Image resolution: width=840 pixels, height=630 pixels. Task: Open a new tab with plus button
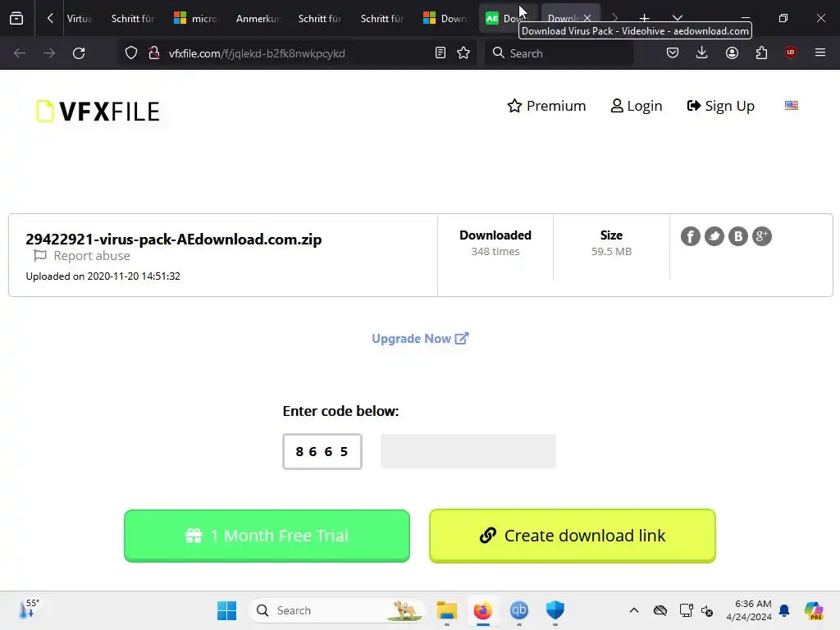[x=645, y=18]
